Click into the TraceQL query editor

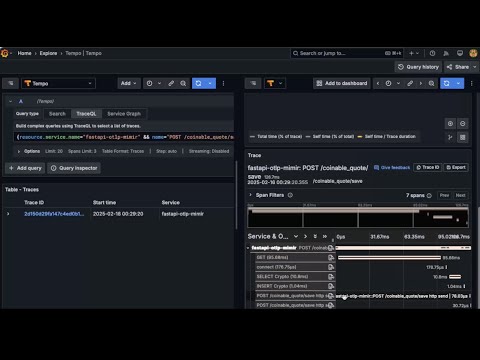pos(124,137)
